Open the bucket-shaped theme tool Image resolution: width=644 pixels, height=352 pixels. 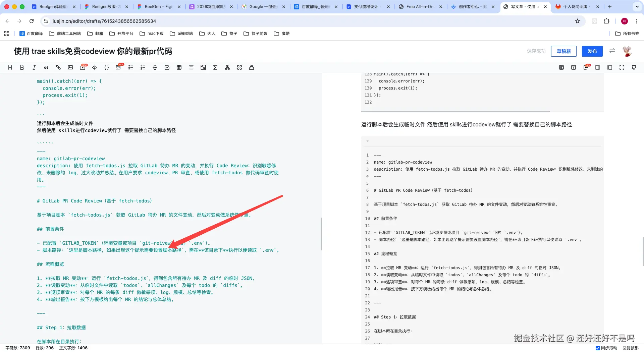tap(252, 67)
